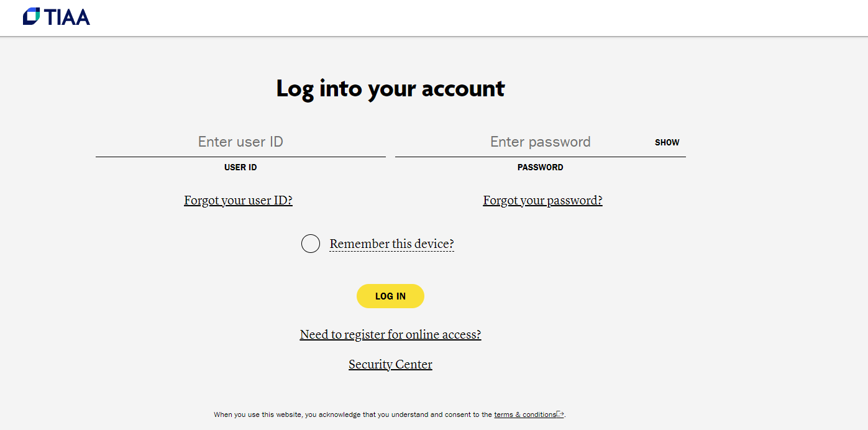Click the external link arrow beside terms
868x430 pixels.
(560, 414)
